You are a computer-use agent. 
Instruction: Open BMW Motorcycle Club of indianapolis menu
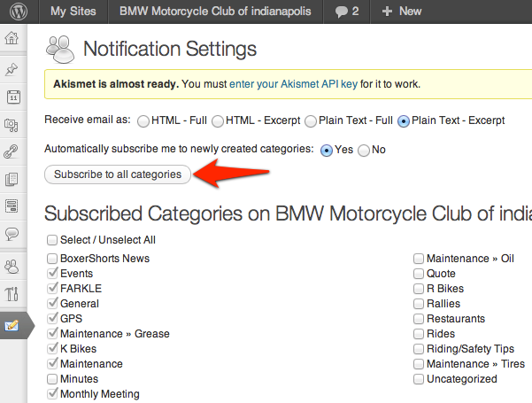pyautogui.click(x=215, y=12)
